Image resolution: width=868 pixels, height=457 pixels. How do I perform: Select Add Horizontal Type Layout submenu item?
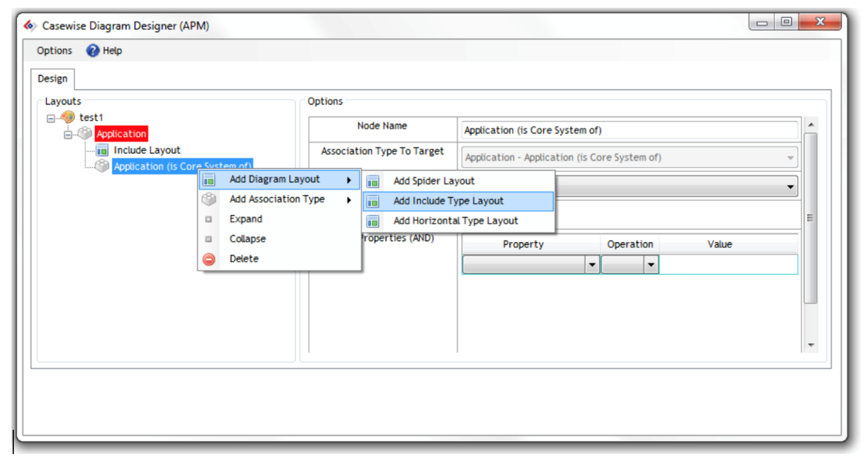459,221
